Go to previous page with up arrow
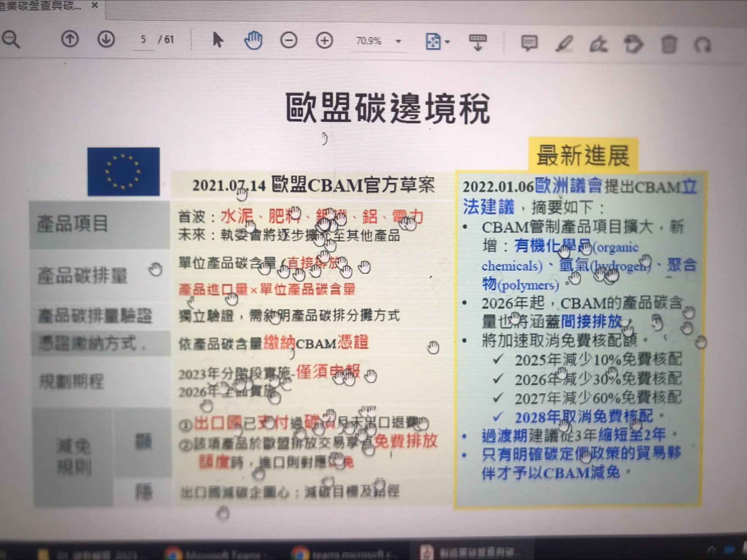Image resolution: width=747 pixels, height=560 pixels. pyautogui.click(x=70, y=39)
